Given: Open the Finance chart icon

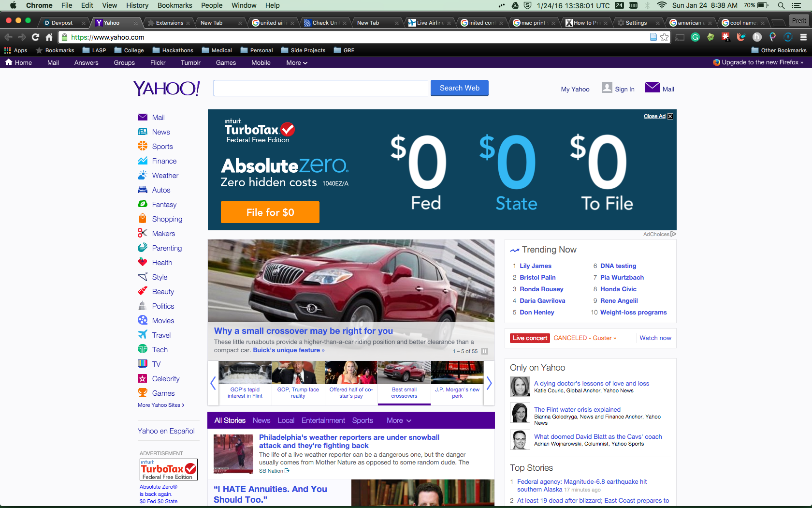Looking at the screenshot, I should (143, 161).
